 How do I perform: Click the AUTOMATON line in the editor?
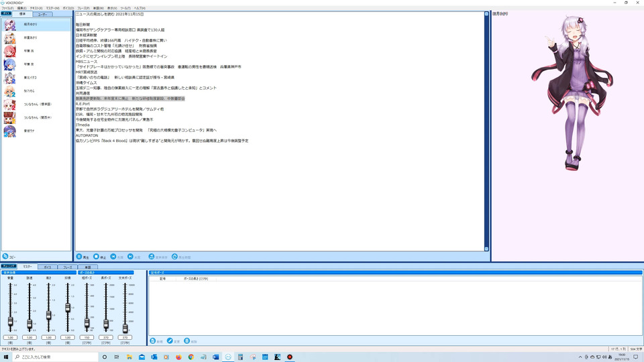point(87,135)
